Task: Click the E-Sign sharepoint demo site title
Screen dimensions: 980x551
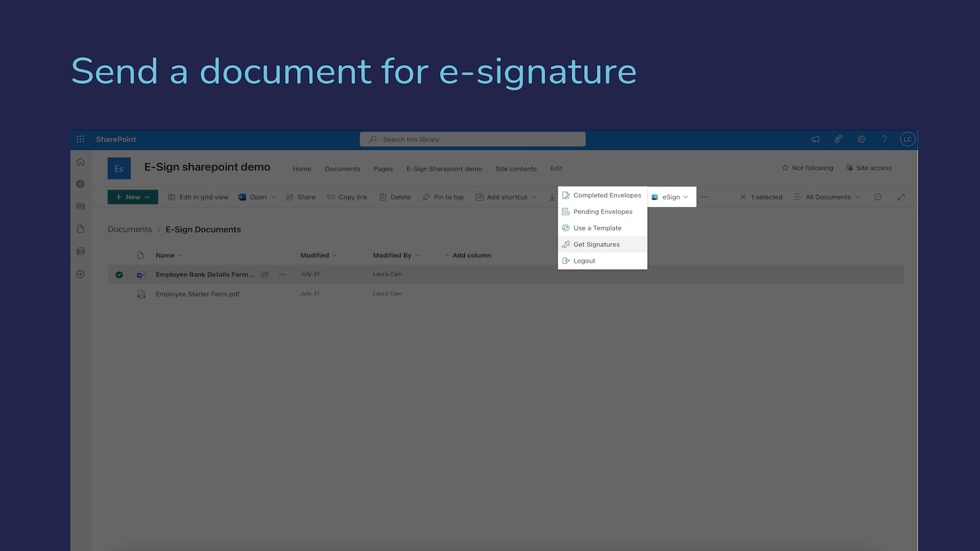Action: (x=207, y=167)
